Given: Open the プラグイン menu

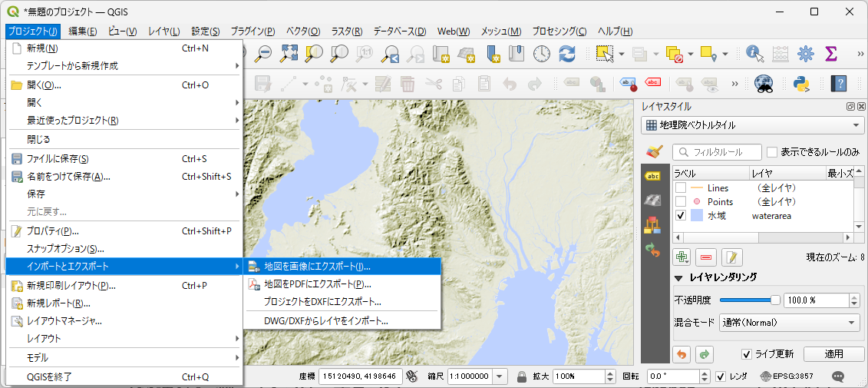Looking at the screenshot, I should point(252,32).
